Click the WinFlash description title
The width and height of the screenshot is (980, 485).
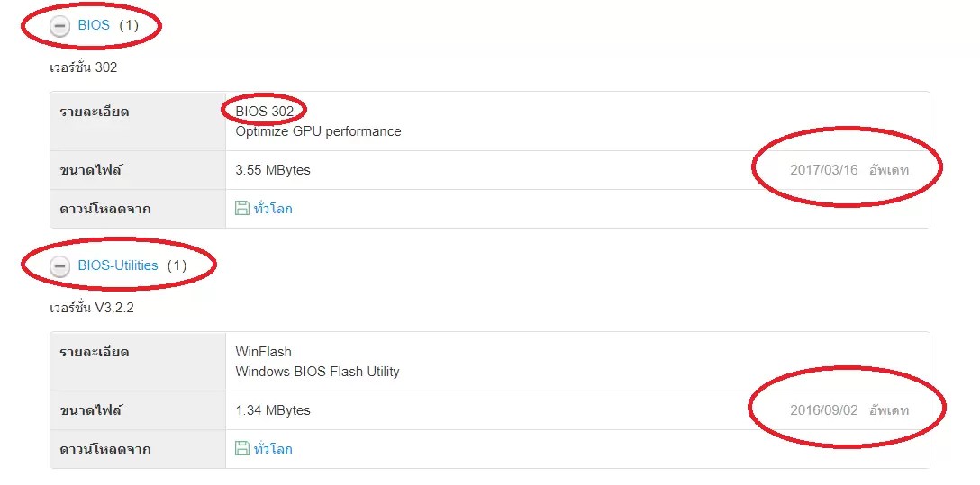tap(263, 352)
